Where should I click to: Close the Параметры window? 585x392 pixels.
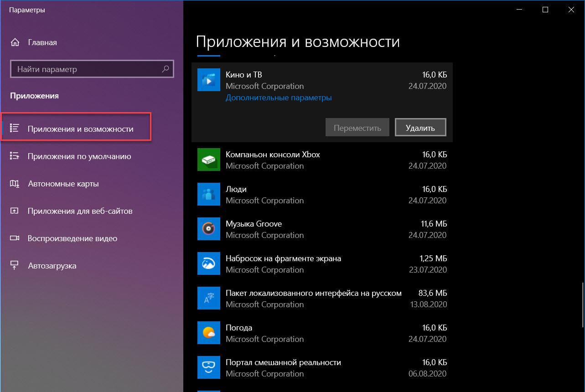(572, 10)
